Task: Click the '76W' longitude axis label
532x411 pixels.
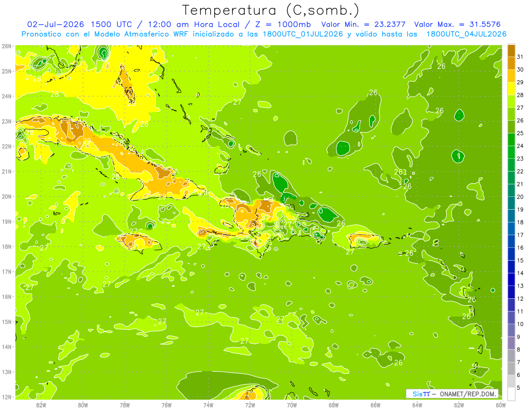Action: [x=167, y=405]
